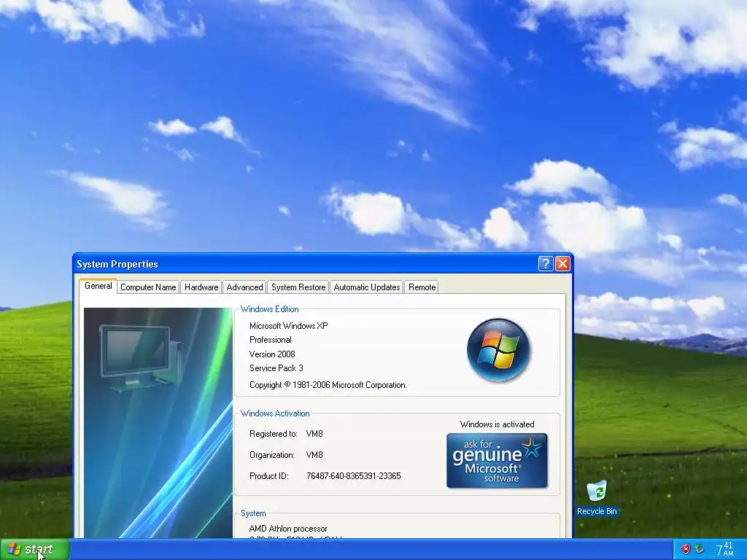Click the Registered to VM8 value
Viewport: 747px width, 560px height.
pyautogui.click(x=314, y=434)
